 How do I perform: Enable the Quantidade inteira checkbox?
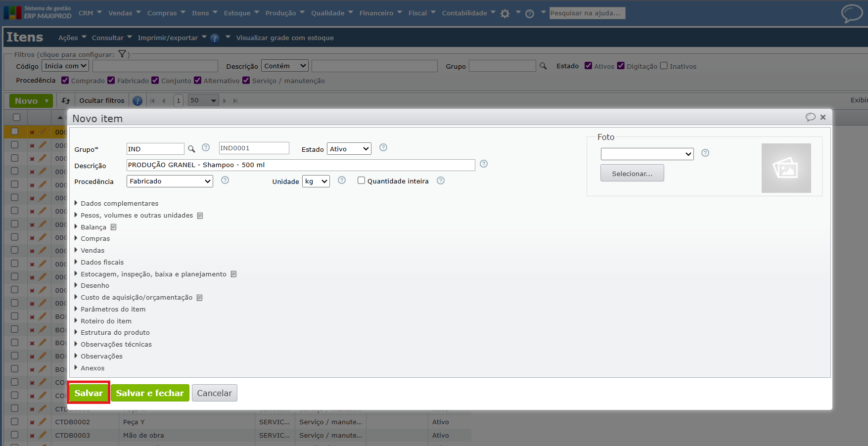coord(361,180)
